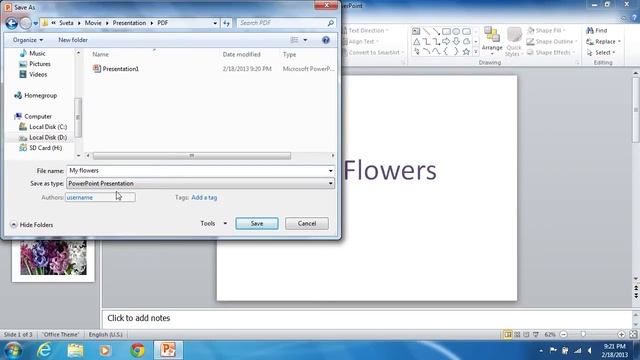The image size is (640, 360).
Task: Click the File name input field
Action: coord(197,171)
